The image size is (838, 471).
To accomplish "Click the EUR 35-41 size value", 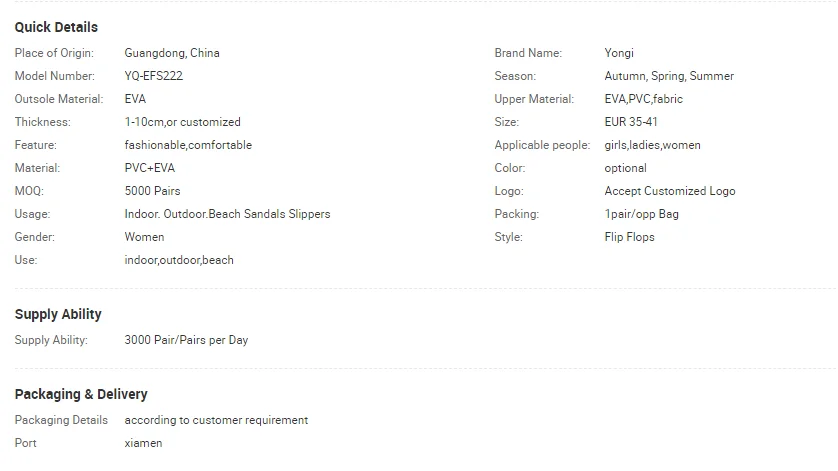I will pyautogui.click(x=631, y=122).
